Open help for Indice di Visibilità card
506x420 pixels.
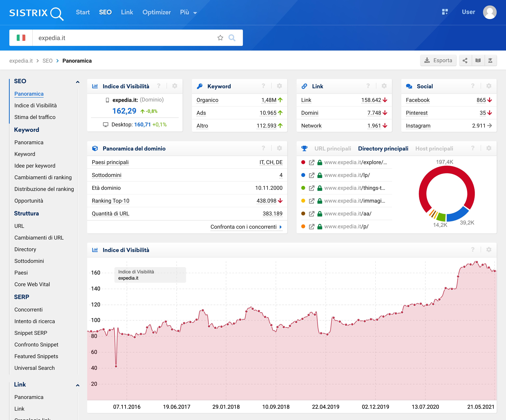(x=159, y=86)
